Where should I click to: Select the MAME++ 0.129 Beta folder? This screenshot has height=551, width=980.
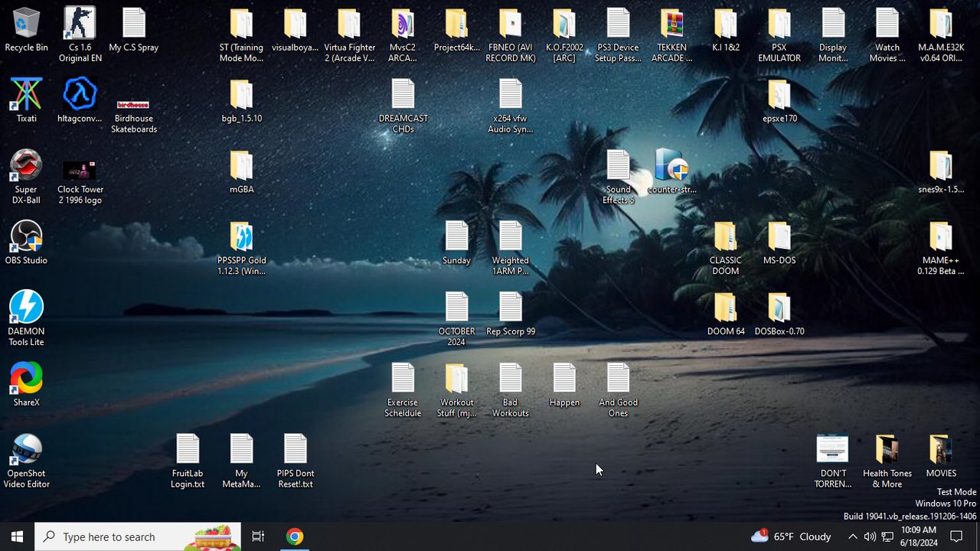pos(941,249)
